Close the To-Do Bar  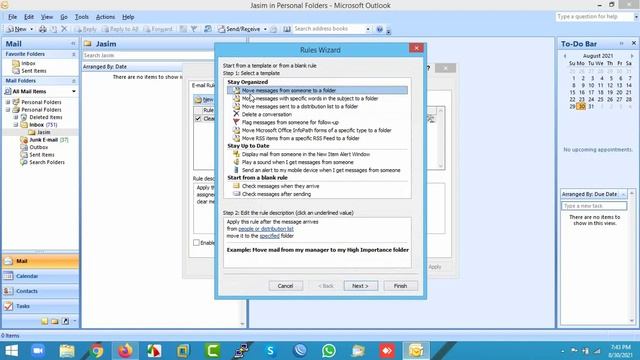point(633,43)
